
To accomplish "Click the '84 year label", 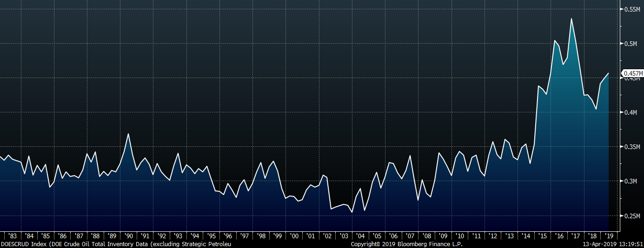I will pyautogui.click(x=29, y=236).
